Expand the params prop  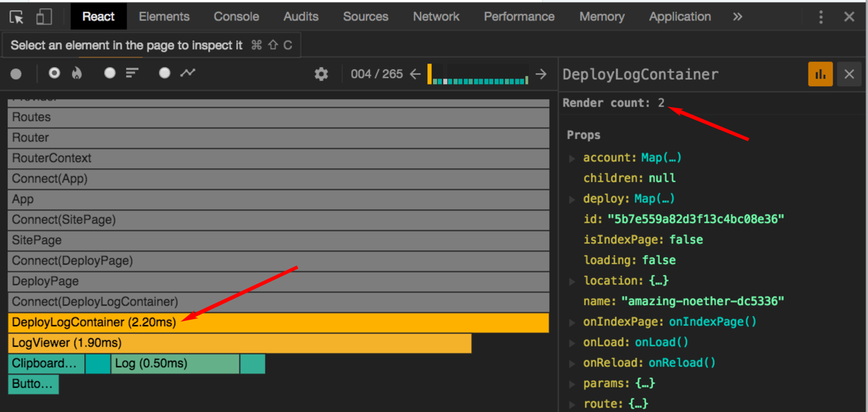point(573,383)
